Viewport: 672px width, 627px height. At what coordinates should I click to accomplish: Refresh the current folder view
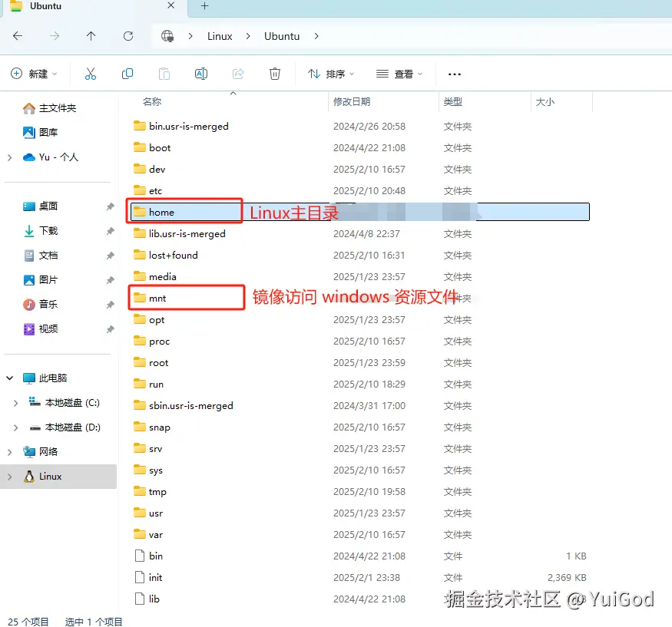(x=127, y=36)
